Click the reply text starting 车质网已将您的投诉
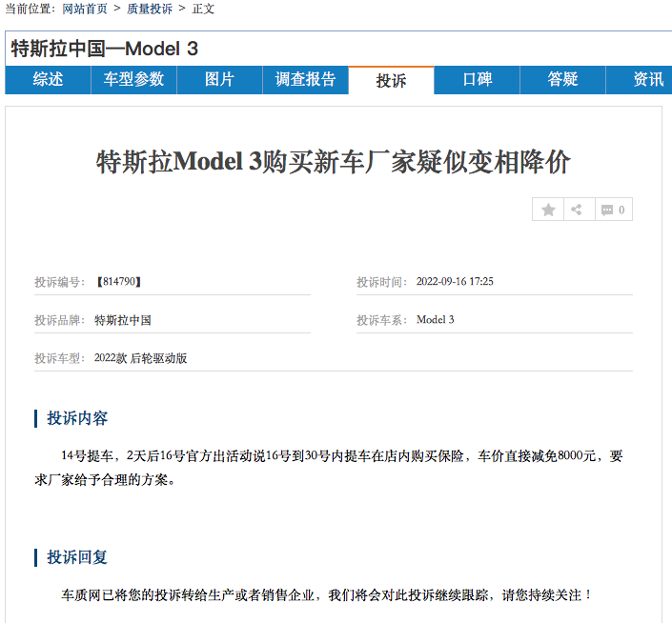 [x=327, y=594]
